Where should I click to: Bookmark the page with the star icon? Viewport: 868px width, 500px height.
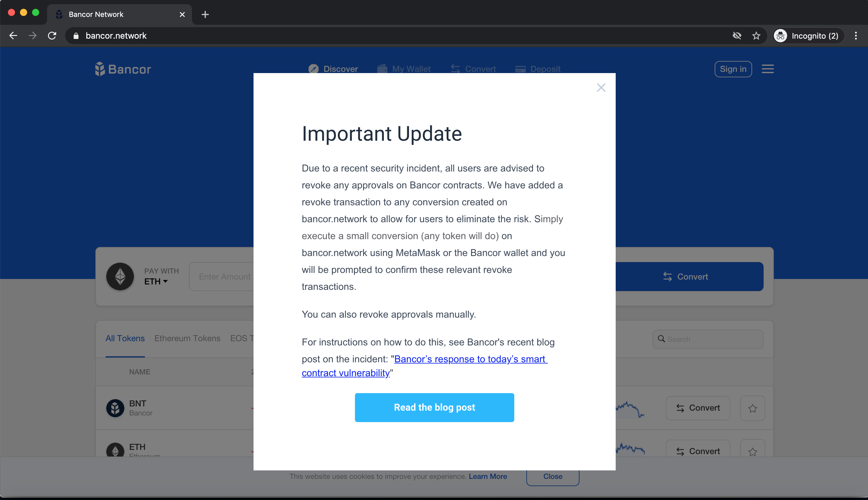click(x=756, y=36)
